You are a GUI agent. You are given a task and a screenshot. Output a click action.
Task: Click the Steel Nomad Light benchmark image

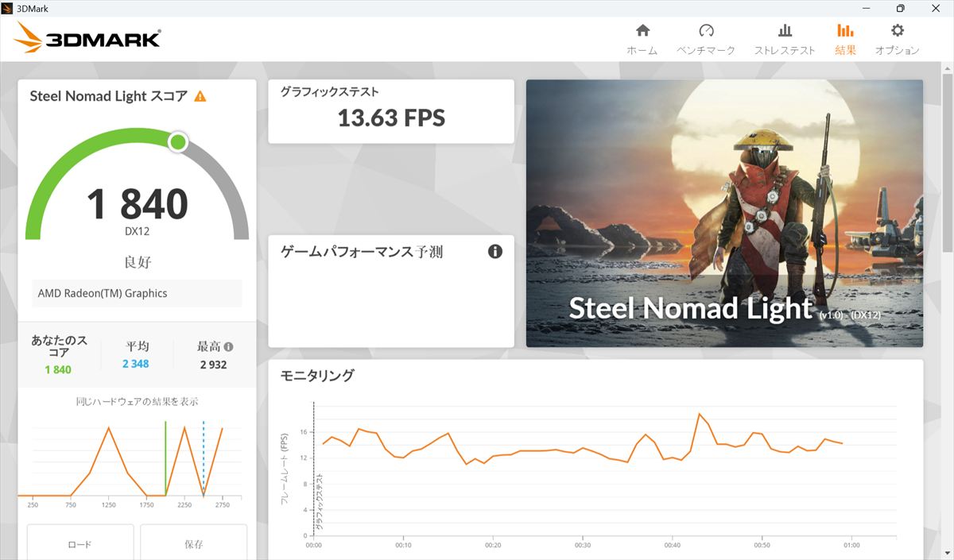(x=724, y=213)
